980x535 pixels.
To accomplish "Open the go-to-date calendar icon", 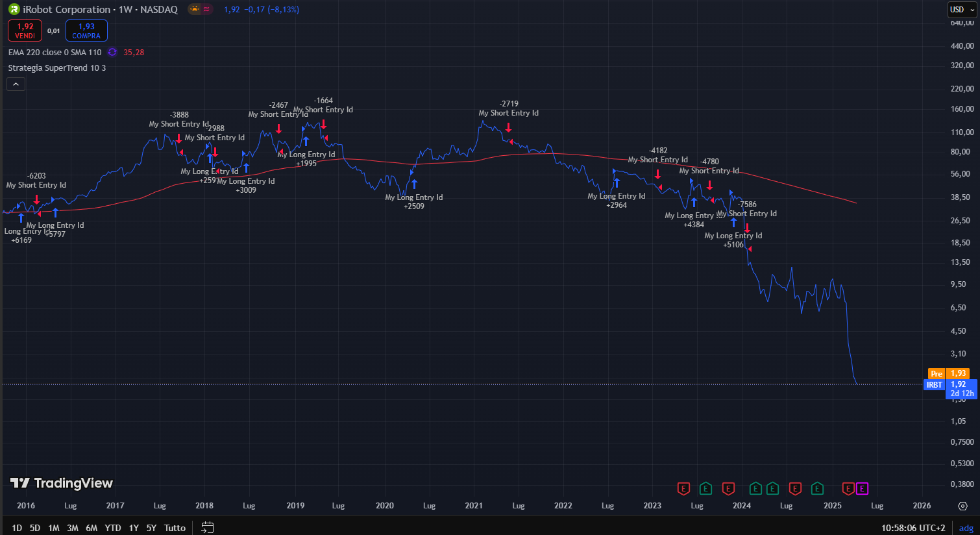I will [x=207, y=527].
